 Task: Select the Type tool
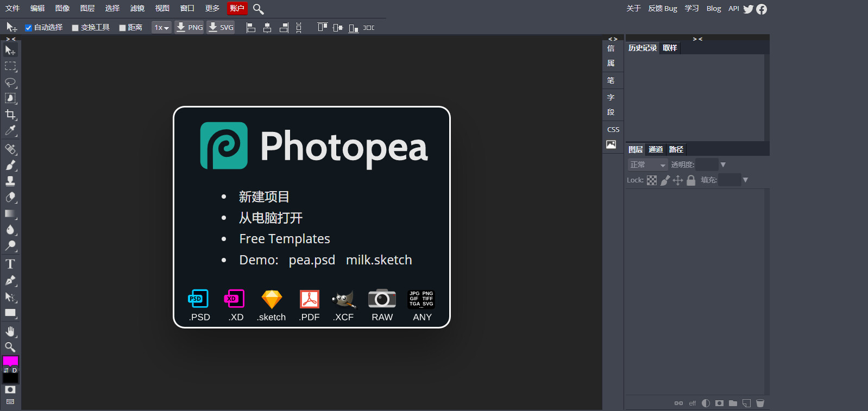10,264
